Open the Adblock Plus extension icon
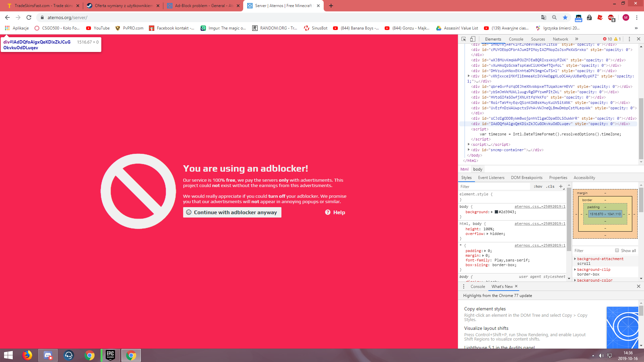This screenshot has width=644, height=362. coord(611,18)
